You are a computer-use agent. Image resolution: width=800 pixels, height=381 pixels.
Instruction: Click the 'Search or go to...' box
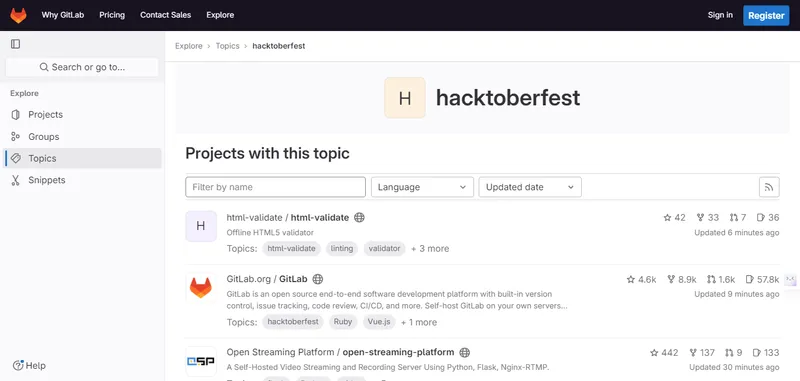click(82, 67)
